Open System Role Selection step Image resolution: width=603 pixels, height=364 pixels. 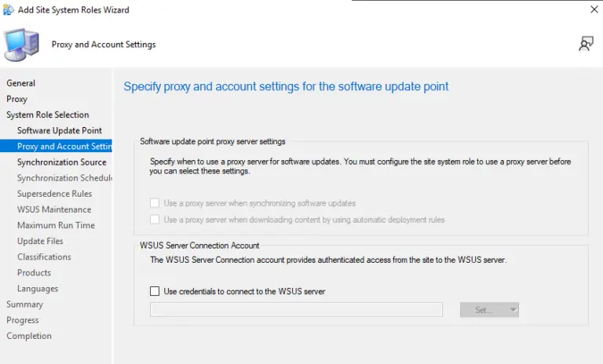(48, 115)
